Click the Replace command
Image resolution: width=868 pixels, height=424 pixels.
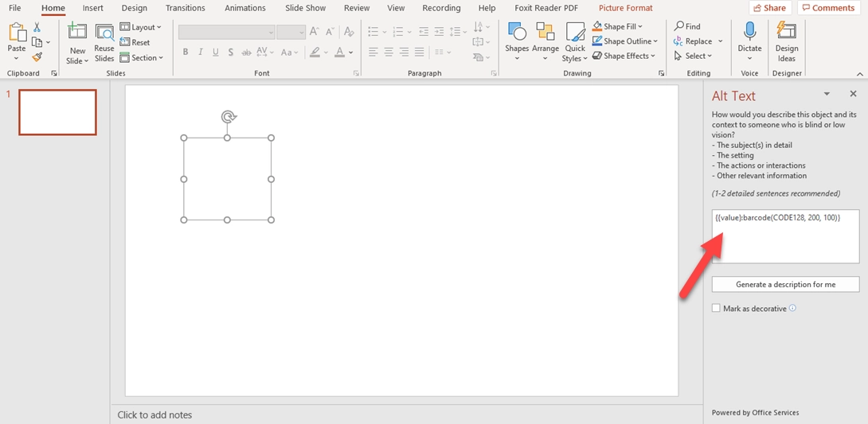[693, 41]
